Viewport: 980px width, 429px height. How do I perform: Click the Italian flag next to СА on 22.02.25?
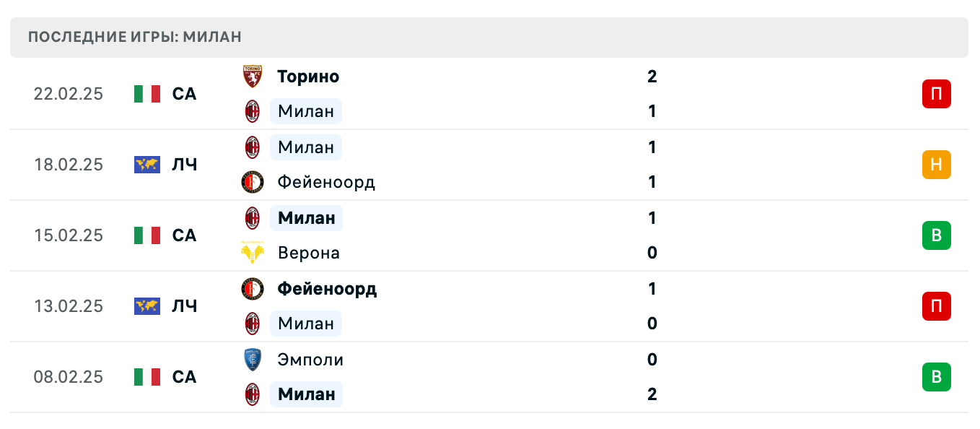coord(146,94)
